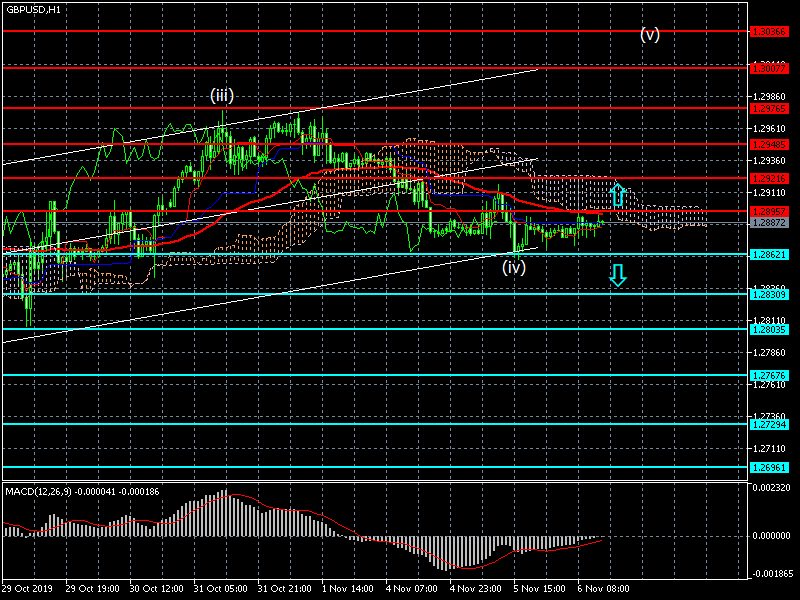This screenshot has width=800, height=600.
Task: Select the (v) wave label
Action: point(650,34)
